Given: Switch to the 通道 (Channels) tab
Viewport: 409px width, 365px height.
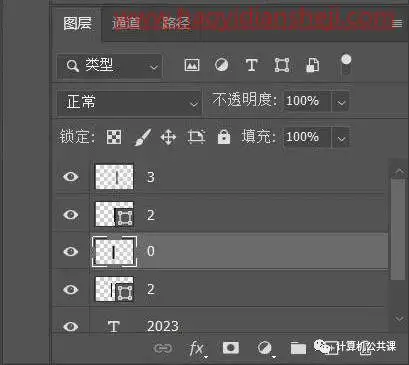Looking at the screenshot, I should click(x=126, y=23).
